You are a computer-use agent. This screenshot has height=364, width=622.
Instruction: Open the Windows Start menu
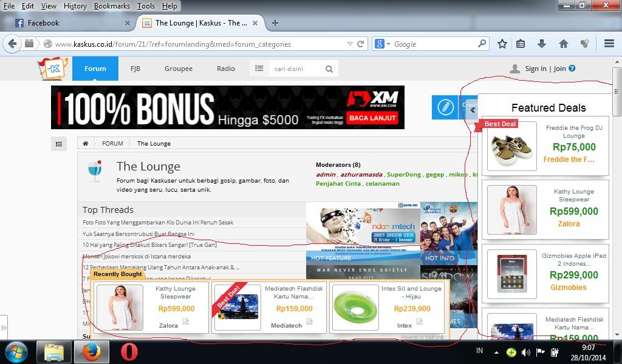pos(15,352)
